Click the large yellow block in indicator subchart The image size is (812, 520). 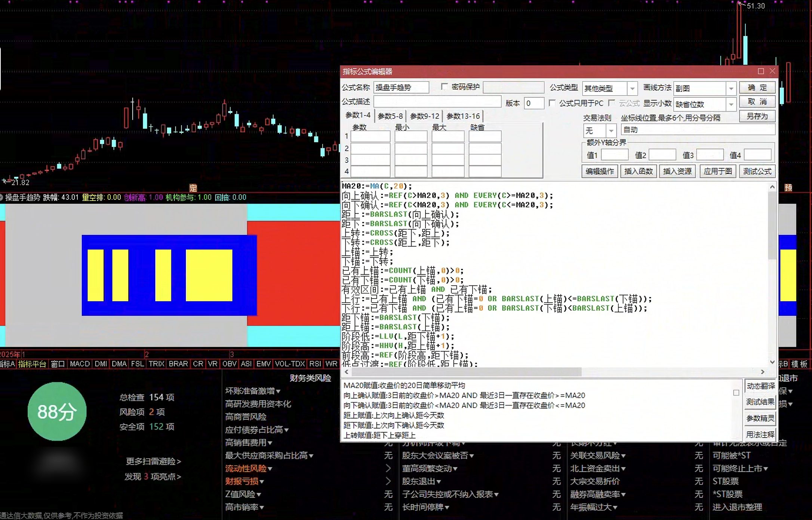click(209, 275)
